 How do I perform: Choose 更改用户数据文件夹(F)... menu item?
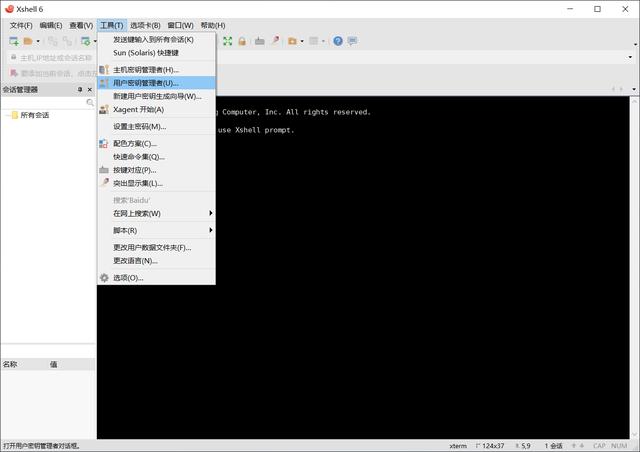pos(156,247)
